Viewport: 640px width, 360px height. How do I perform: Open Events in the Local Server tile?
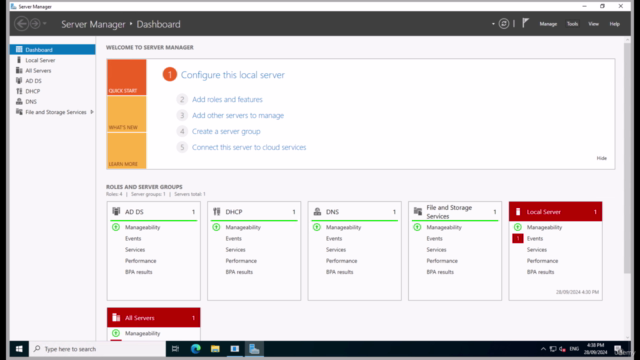[x=535, y=238]
